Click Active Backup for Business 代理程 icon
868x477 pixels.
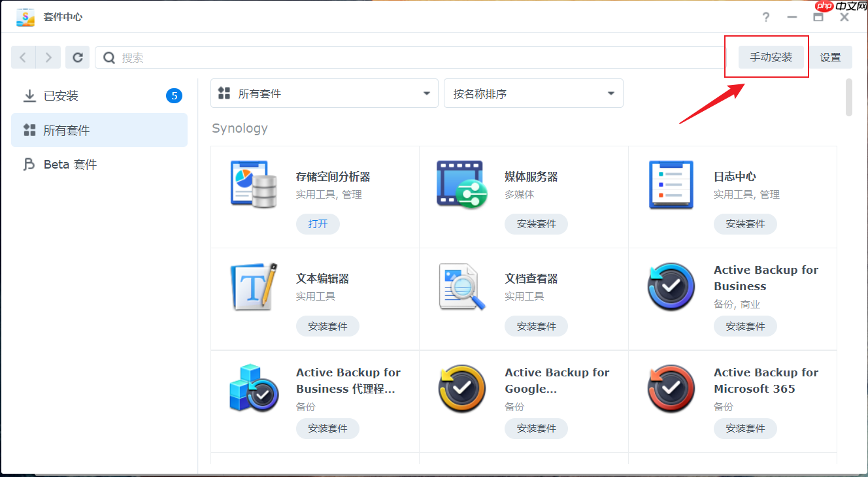point(254,388)
